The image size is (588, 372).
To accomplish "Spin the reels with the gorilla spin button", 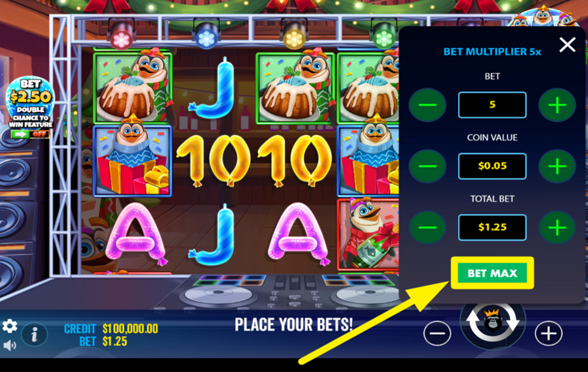I will coord(493,323).
